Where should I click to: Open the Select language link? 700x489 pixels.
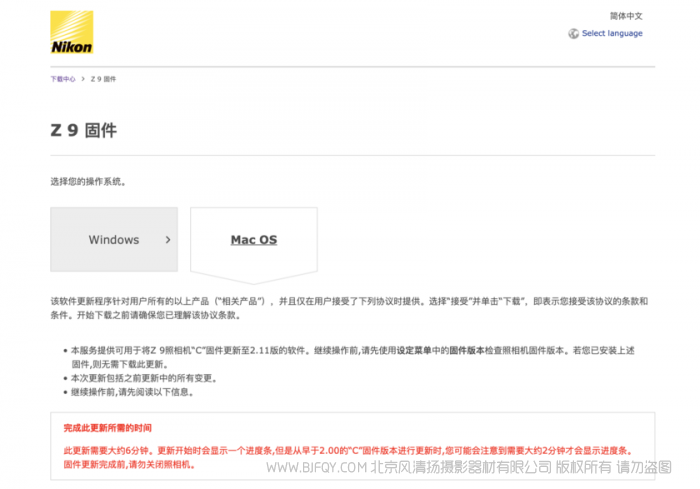(612, 33)
